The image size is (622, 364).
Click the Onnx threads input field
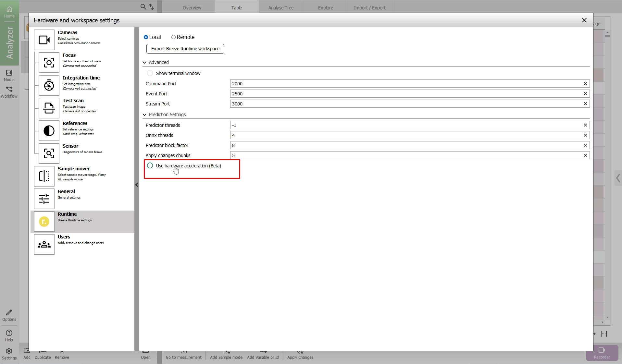[x=406, y=135]
